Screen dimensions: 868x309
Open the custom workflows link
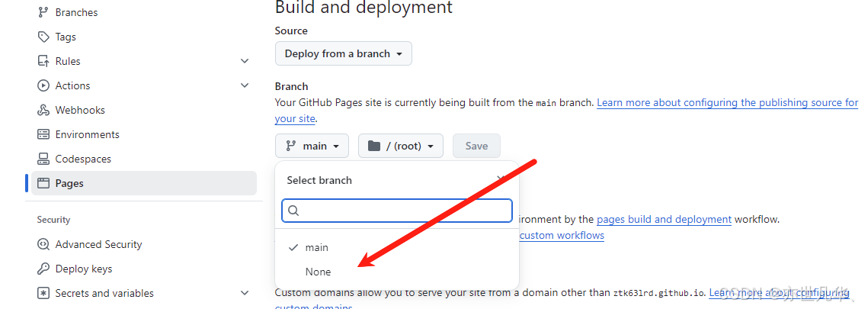coord(562,235)
